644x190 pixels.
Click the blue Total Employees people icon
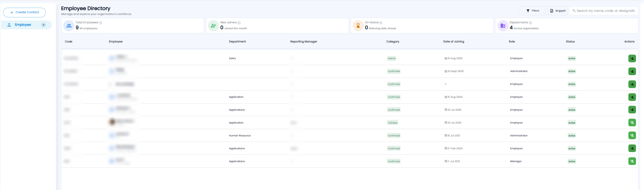coord(69,26)
